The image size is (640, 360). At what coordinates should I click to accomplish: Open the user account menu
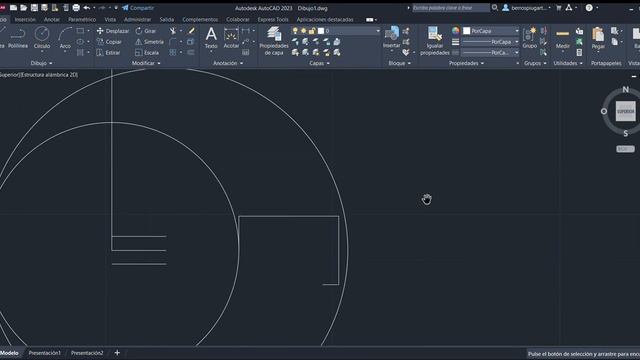point(526,8)
